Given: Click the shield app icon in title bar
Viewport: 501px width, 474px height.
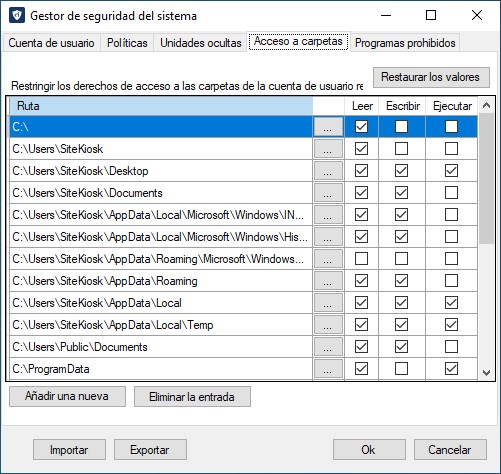Looking at the screenshot, I should click(17, 15).
